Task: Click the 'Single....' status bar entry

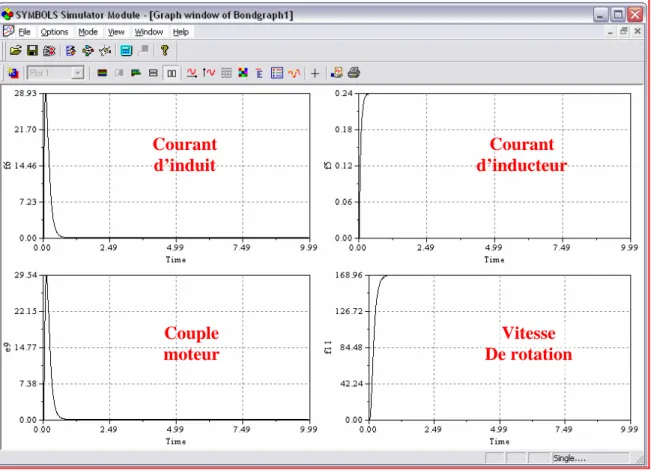Action: [590, 458]
